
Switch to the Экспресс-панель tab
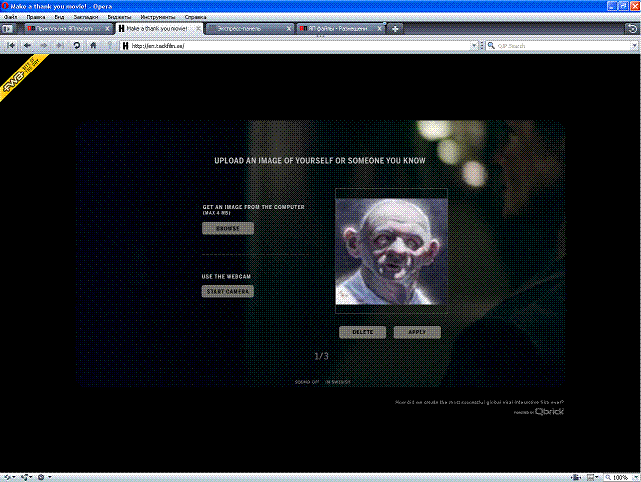coord(250,29)
